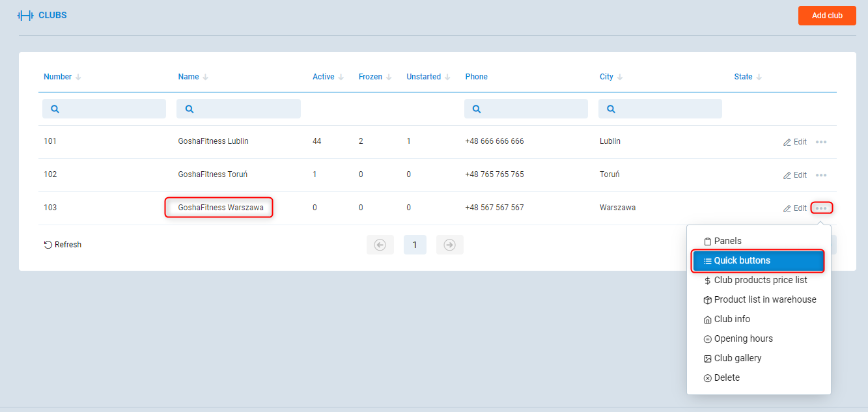Click the Refresh icon below the table
Screen dimensions: 868x412
tap(48, 245)
